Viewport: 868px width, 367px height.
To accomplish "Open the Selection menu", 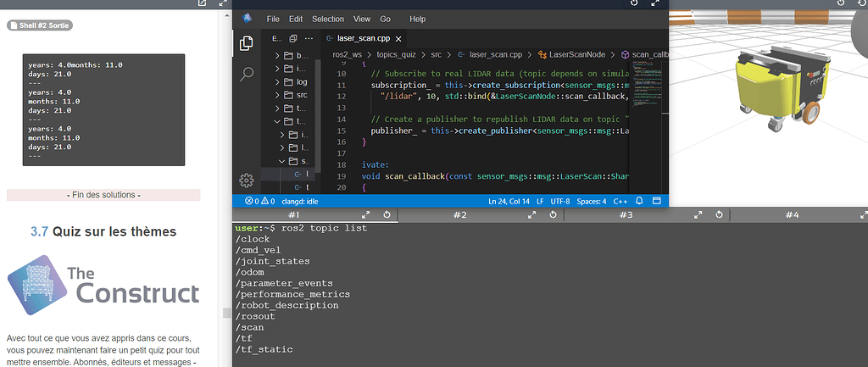I will click(x=328, y=19).
